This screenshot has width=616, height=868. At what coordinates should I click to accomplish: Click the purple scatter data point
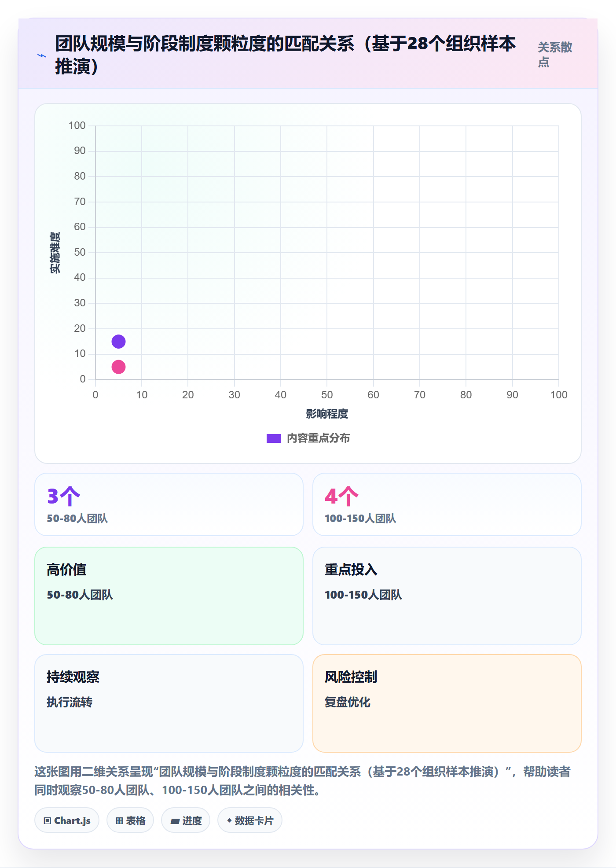click(118, 341)
